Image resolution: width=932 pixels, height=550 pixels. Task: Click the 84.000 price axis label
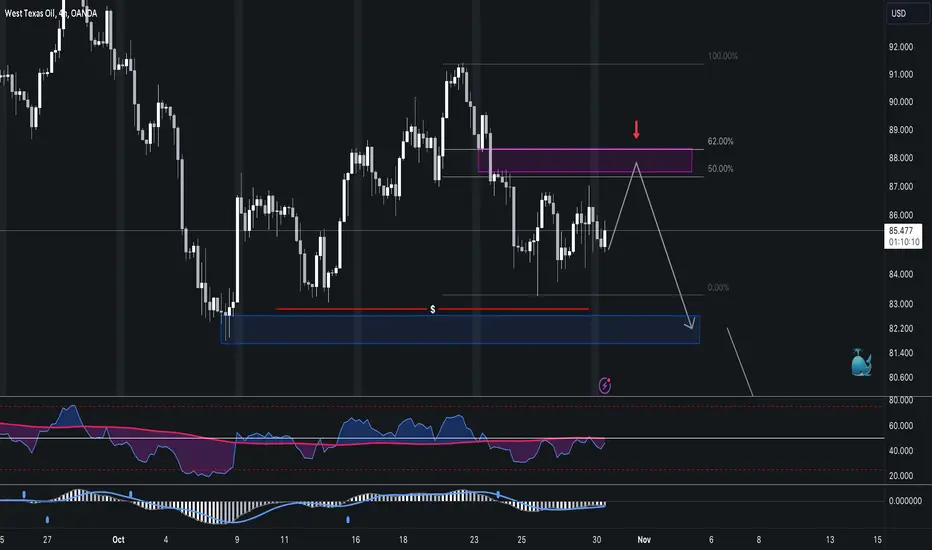901,274
